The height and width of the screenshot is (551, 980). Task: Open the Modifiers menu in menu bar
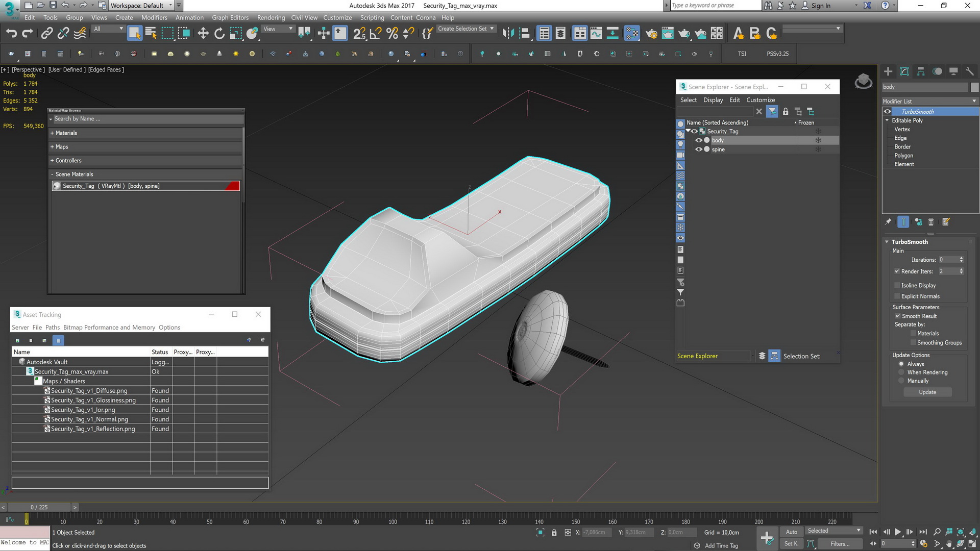(154, 17)
